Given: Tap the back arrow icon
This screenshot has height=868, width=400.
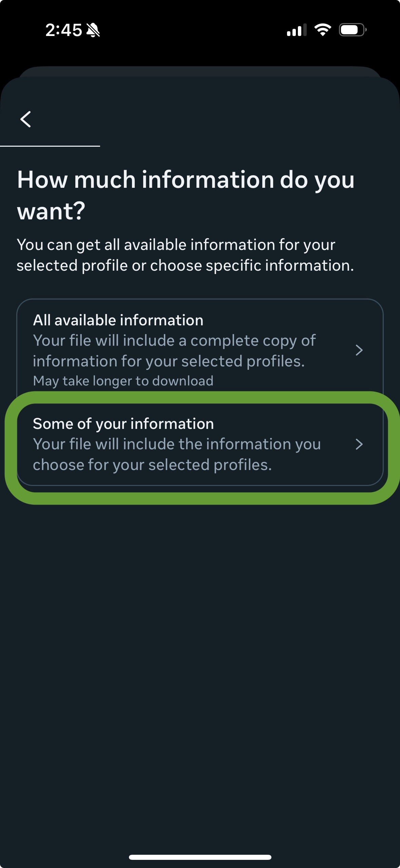Looking at the screenshot, I should pos(25,119).
